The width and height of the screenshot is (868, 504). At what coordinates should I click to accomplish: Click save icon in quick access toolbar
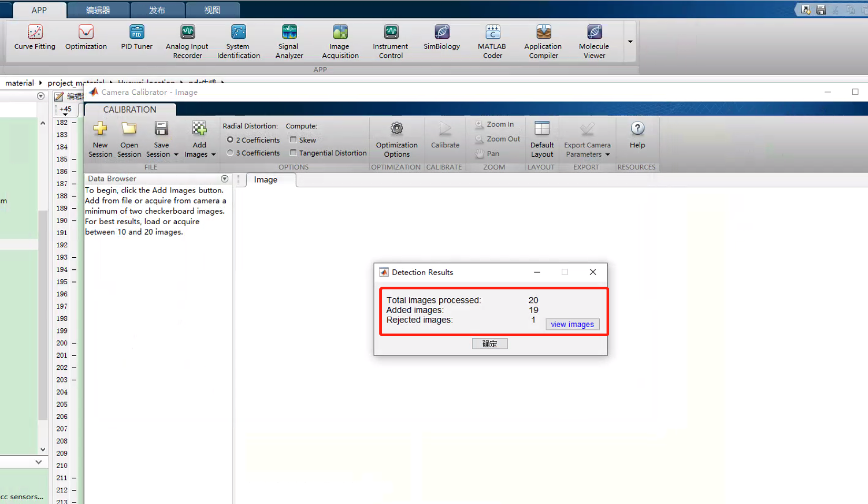(x=821, y=10)
